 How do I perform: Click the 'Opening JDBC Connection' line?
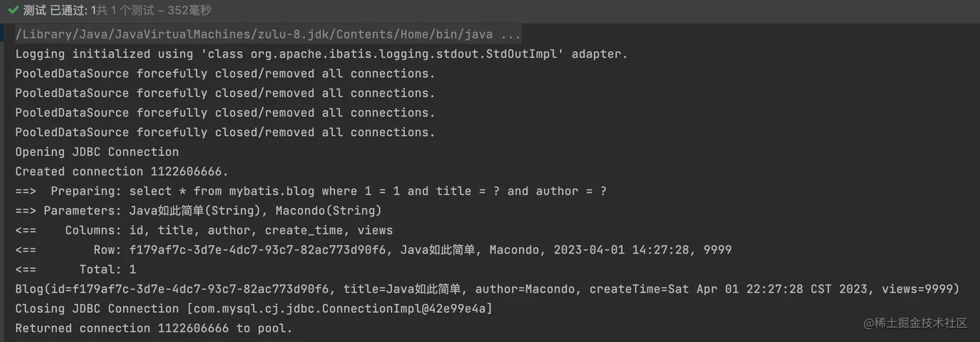tap(97, 152)
